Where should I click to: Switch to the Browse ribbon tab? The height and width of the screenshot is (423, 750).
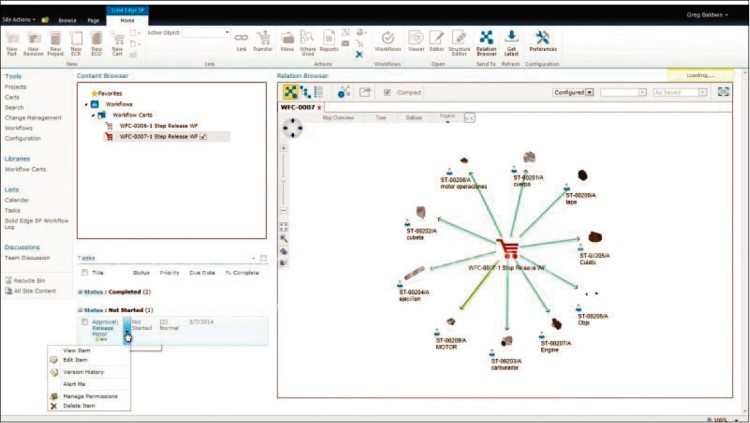(x=67, y=20)
